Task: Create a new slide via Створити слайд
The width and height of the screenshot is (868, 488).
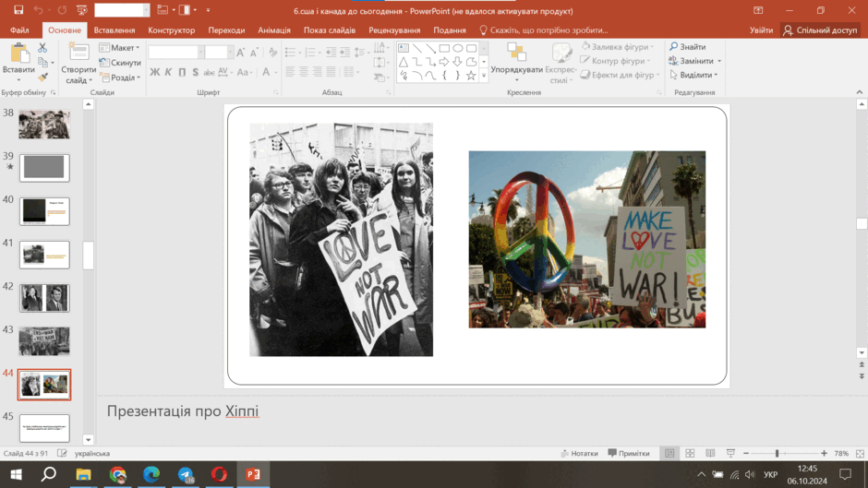Action: point(78,64)
